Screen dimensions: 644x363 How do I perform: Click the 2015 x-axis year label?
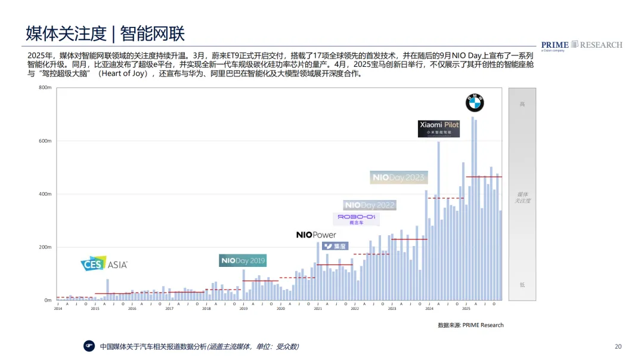click(95, 308)
